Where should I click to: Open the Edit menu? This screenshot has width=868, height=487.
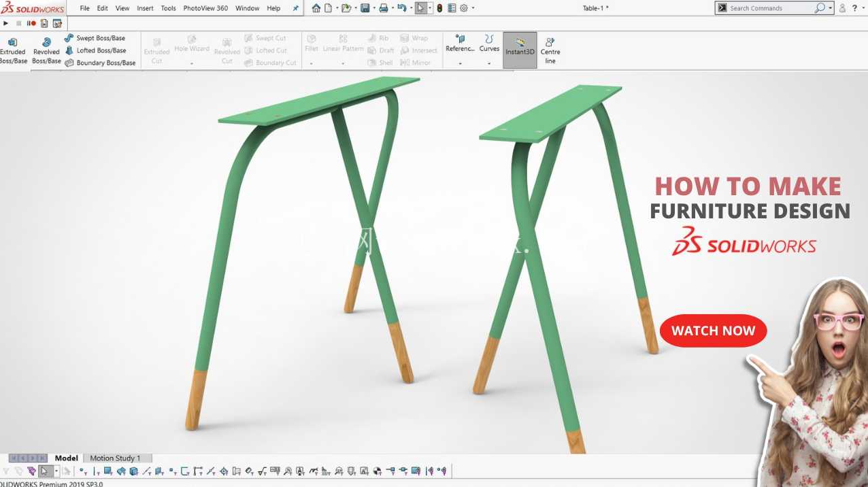point(102,8)
